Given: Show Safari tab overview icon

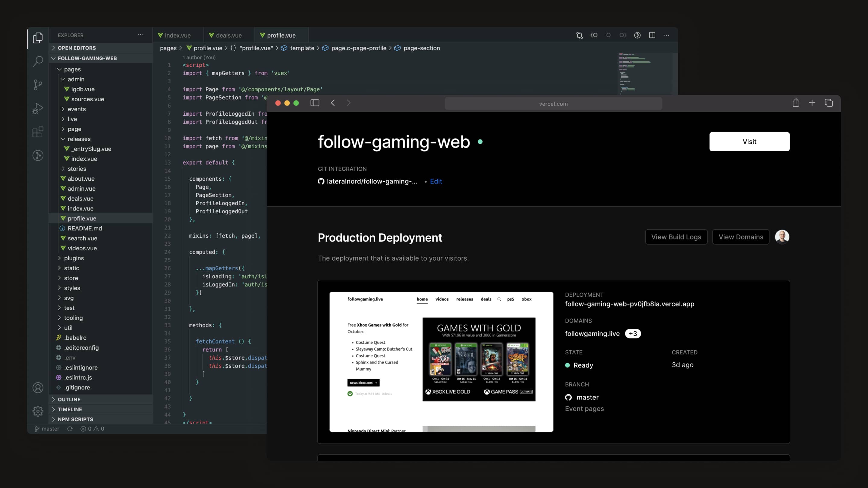Looking at the screenshot, I should [x=829, y=103].
